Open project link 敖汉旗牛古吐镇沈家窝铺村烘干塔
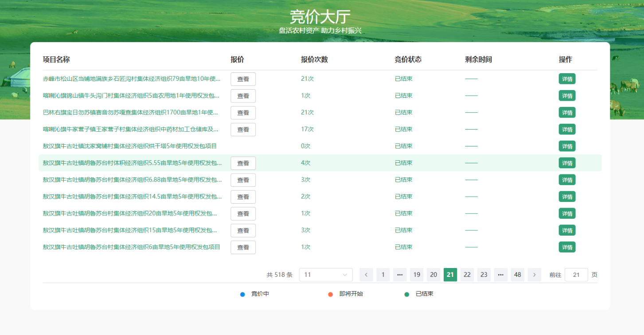The width and height of the screenshot is (644, 335). 130,146
